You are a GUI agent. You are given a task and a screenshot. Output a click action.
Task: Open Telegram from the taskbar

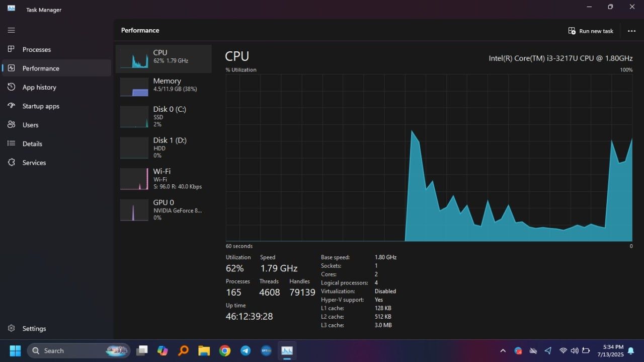coord(246,350)
